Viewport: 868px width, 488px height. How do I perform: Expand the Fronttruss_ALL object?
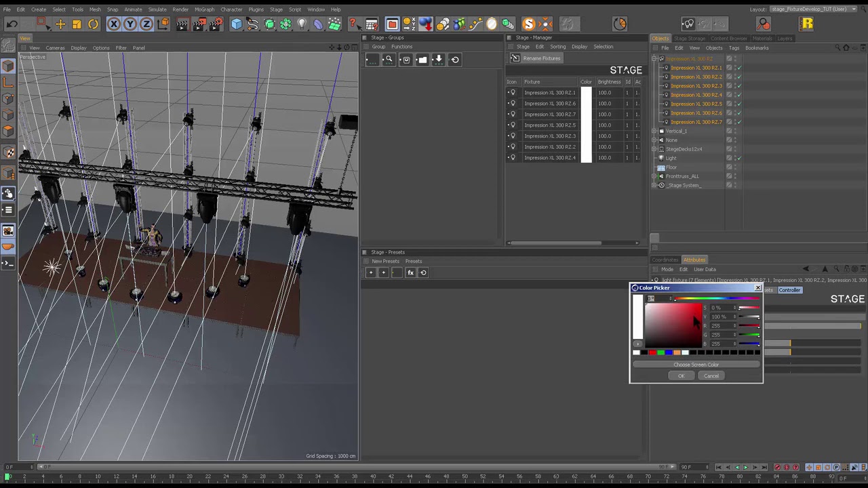[654, 176]
